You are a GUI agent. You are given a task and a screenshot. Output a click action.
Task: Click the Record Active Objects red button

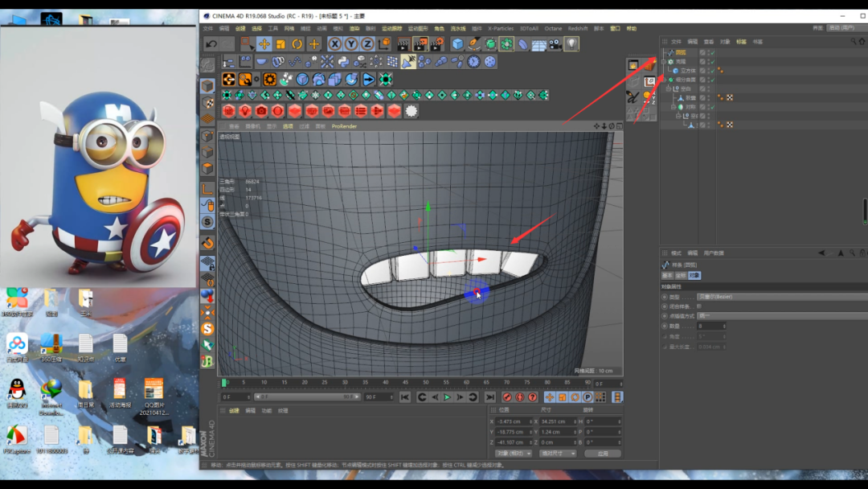506,397
